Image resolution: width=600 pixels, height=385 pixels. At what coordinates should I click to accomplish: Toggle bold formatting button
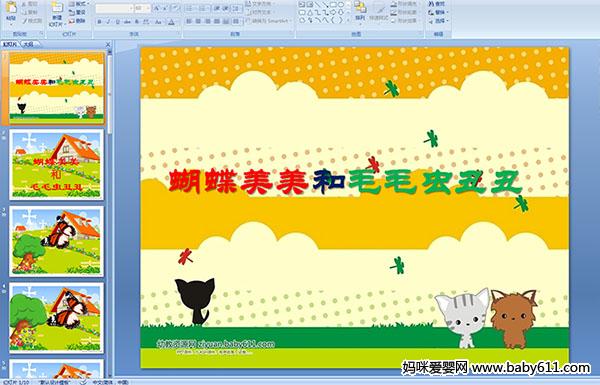pos(99,22)
